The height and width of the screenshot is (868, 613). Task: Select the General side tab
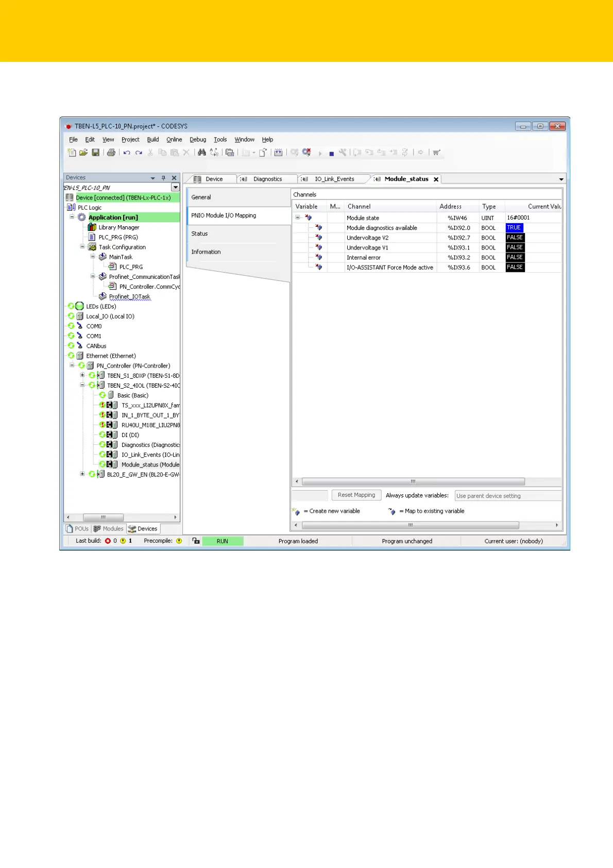(238, 197)
